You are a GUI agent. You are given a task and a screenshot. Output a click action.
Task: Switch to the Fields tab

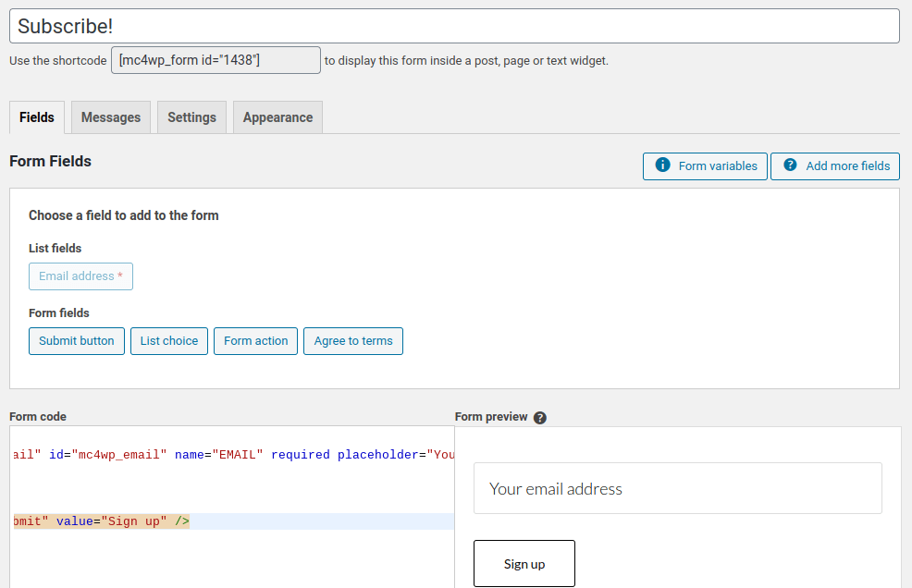click(37, 117)
